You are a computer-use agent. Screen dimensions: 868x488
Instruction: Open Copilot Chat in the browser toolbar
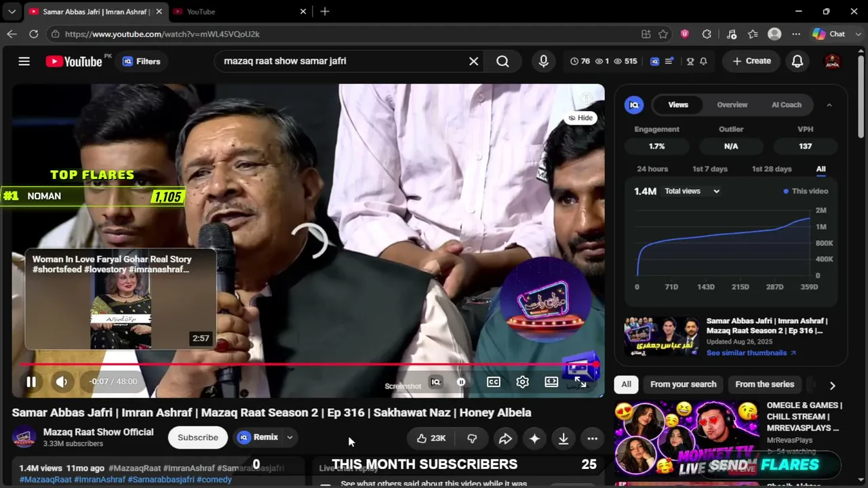[829, 34]
